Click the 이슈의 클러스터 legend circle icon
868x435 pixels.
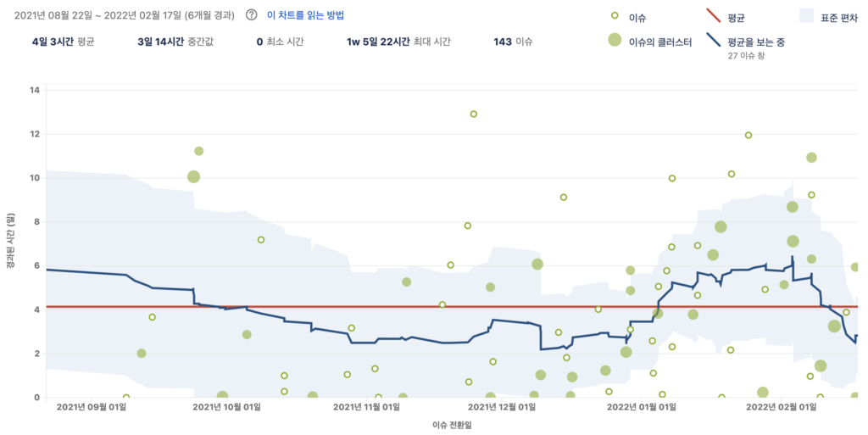[615, 41]
